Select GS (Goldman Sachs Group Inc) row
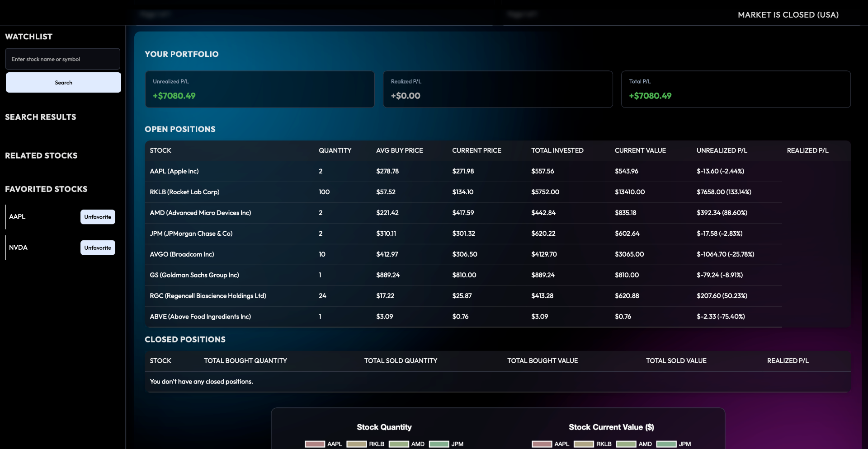 point(463,275)
